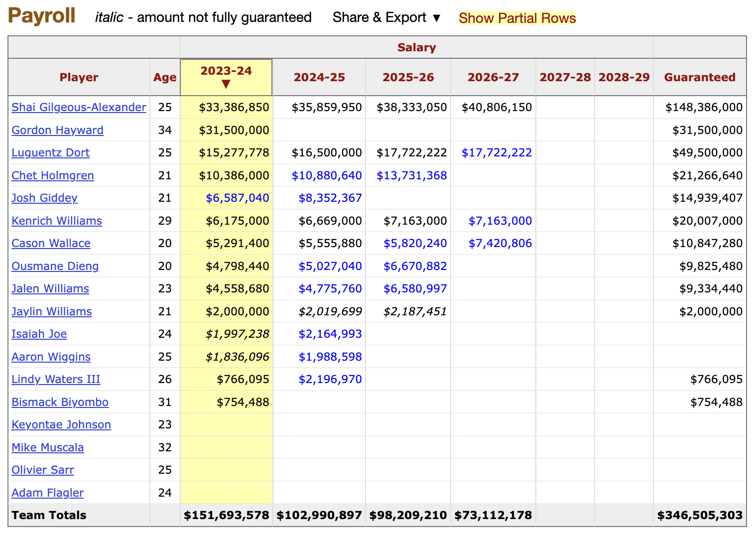
Task: Click Isaiah Joe's italic $1,997,238 salary
Action: point(237,334)
